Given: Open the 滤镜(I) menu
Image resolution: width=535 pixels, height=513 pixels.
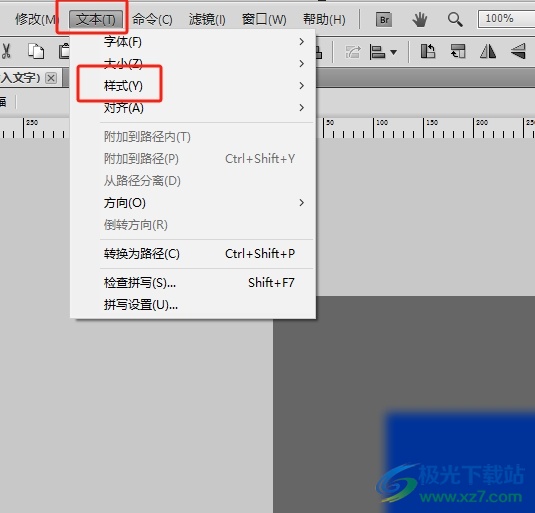Looking at the screenshot, I should click(x=207, y=19).
